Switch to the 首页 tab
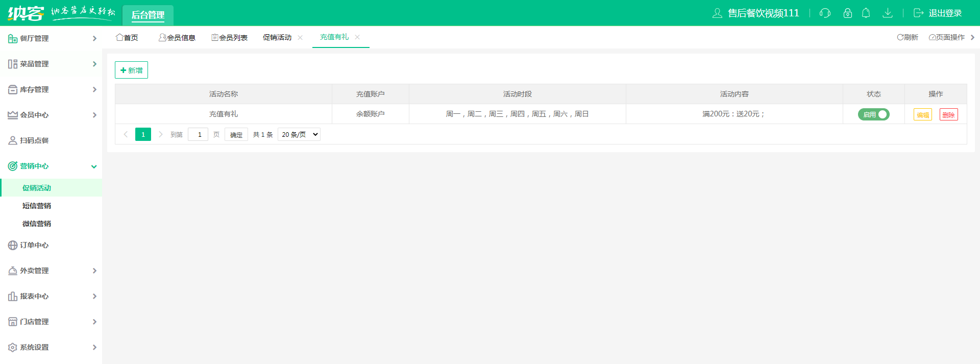 127,38
